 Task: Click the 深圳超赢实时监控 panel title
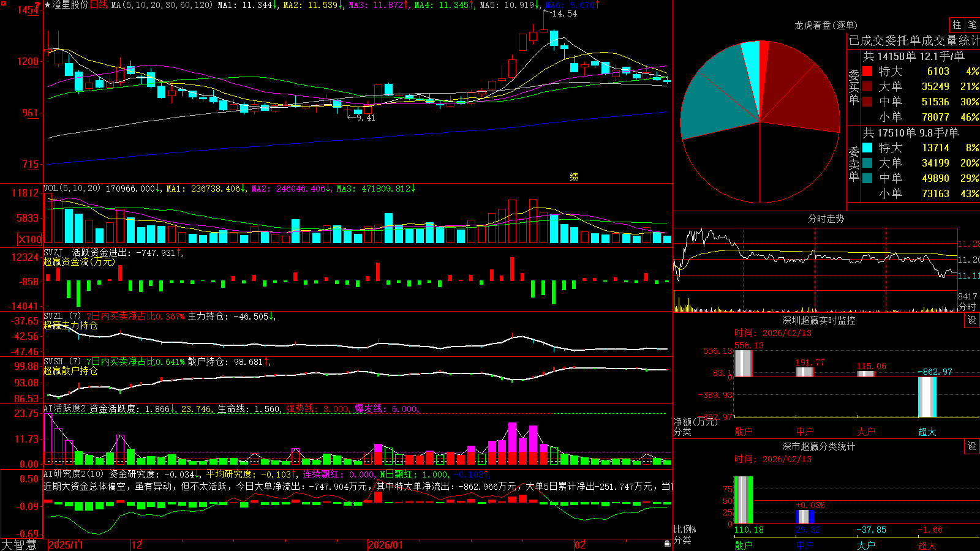click(819, 320)
